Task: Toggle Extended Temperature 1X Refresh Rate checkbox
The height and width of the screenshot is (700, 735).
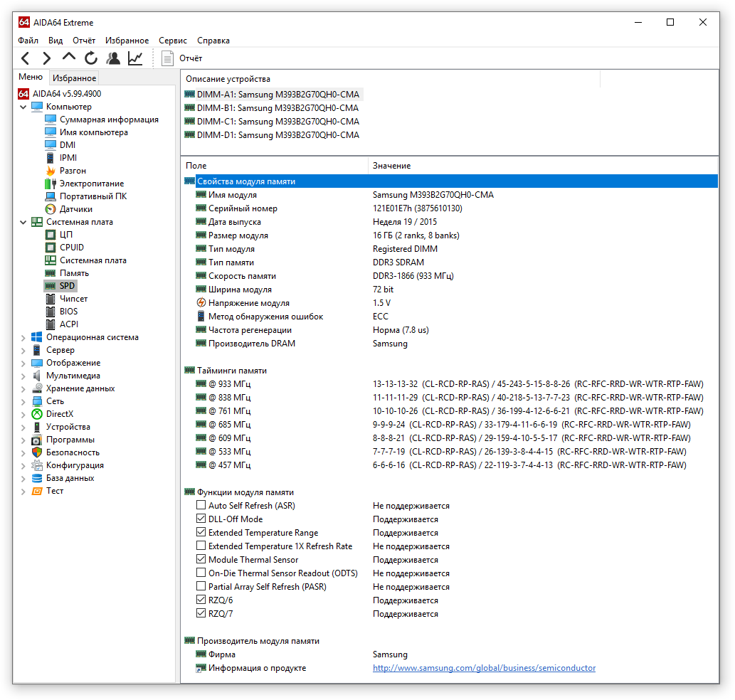Action: pos(201,546)
